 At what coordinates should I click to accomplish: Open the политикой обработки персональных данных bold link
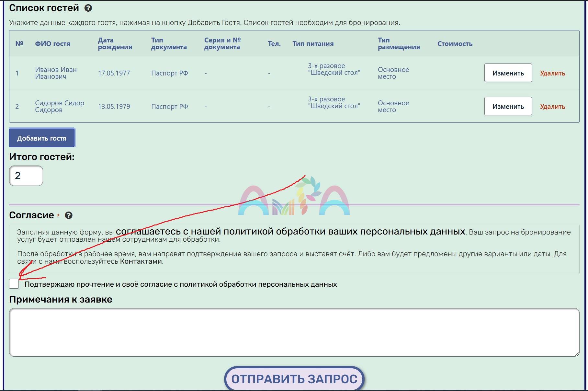point(290,231)
